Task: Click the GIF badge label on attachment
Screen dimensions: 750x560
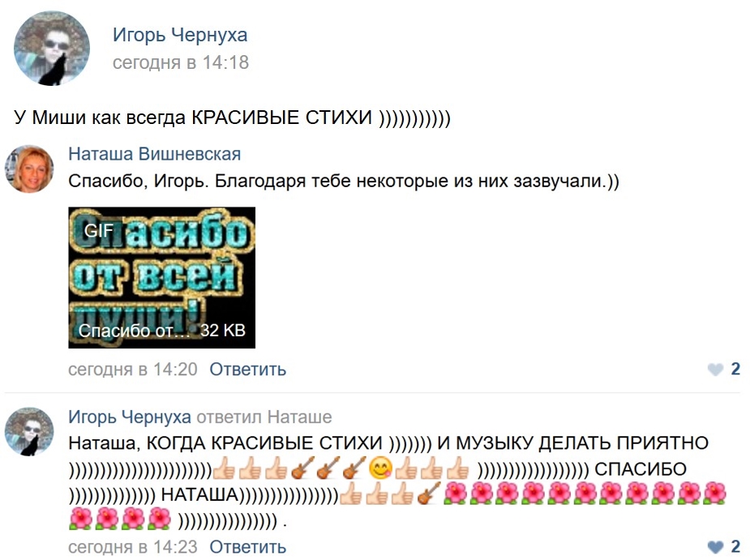Action: tap(99, 231)
